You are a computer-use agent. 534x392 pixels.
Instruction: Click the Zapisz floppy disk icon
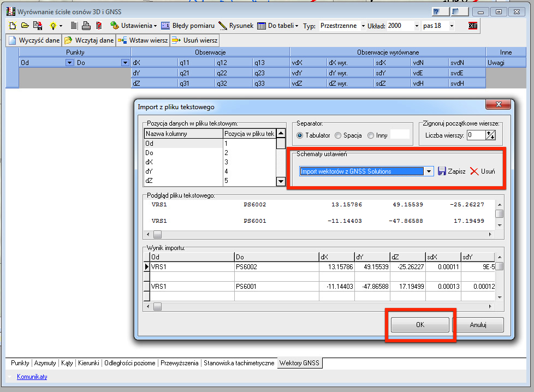(x=442, y=171)
